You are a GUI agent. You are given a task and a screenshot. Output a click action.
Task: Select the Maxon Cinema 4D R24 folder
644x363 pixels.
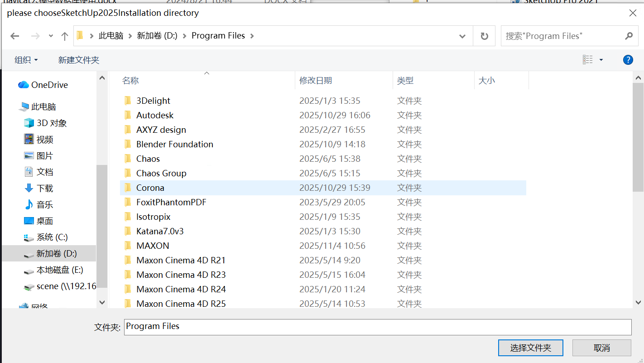pos(323,289)
